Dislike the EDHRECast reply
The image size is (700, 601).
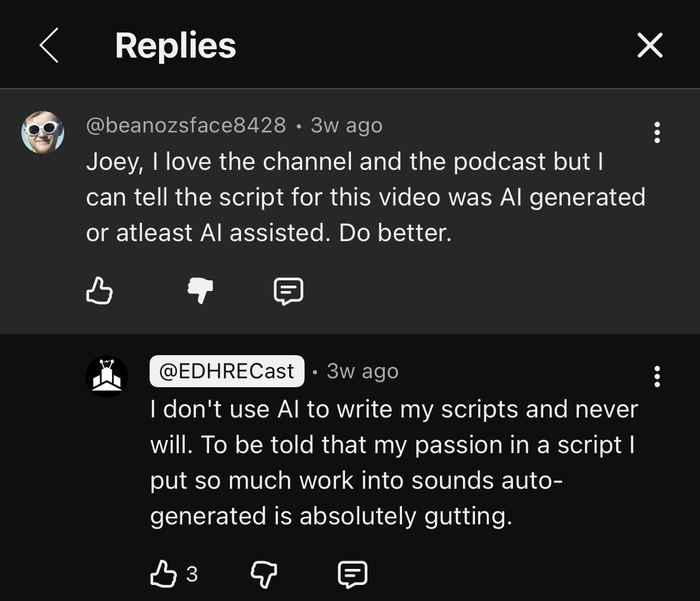(264, 574)
